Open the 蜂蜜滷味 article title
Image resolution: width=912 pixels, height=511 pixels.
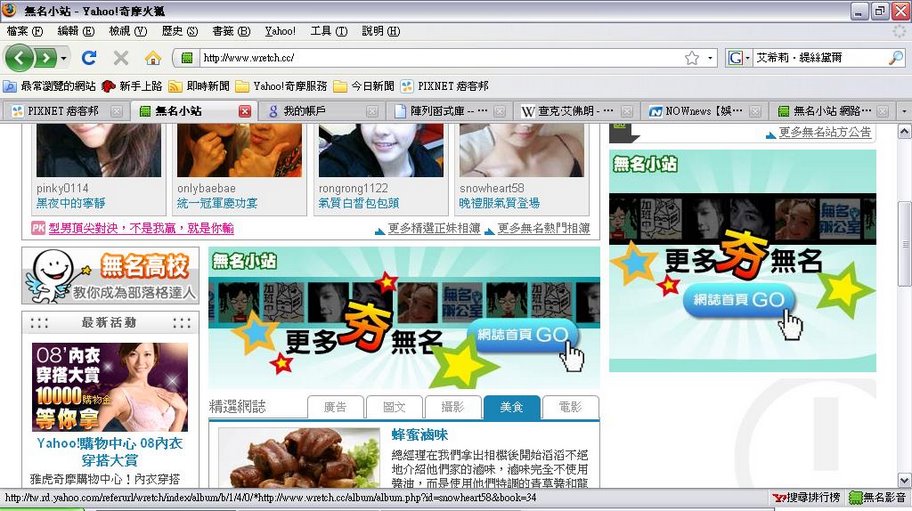(x=419, y=434)
